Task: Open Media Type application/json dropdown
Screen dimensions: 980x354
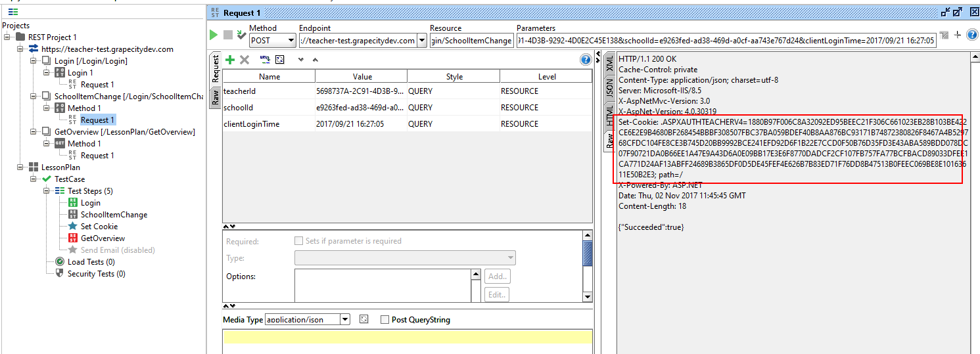Action: coord(345,320)
